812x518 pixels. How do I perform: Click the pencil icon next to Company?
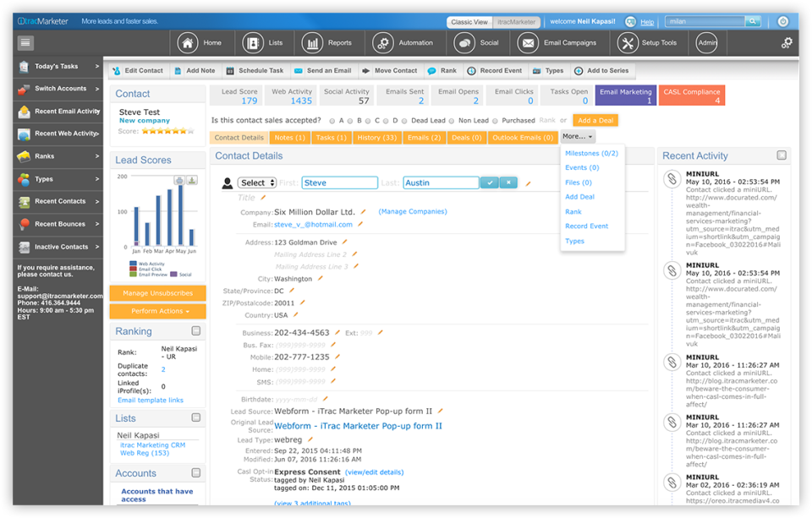click(364, 211)
